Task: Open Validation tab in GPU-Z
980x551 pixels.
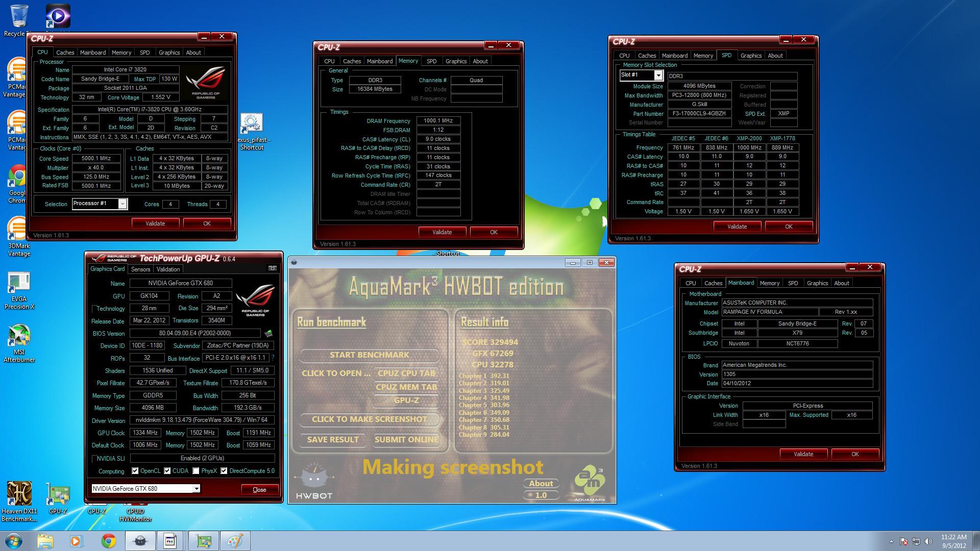Action: [x=168, y=269]
